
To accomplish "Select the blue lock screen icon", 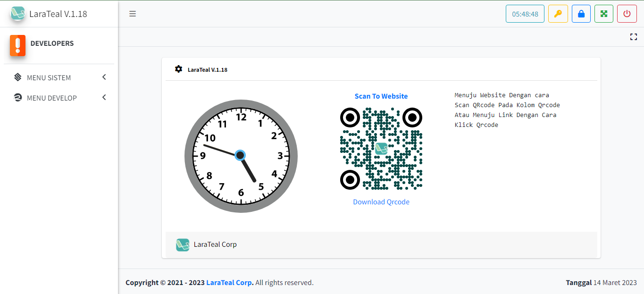I will (581, 13).
